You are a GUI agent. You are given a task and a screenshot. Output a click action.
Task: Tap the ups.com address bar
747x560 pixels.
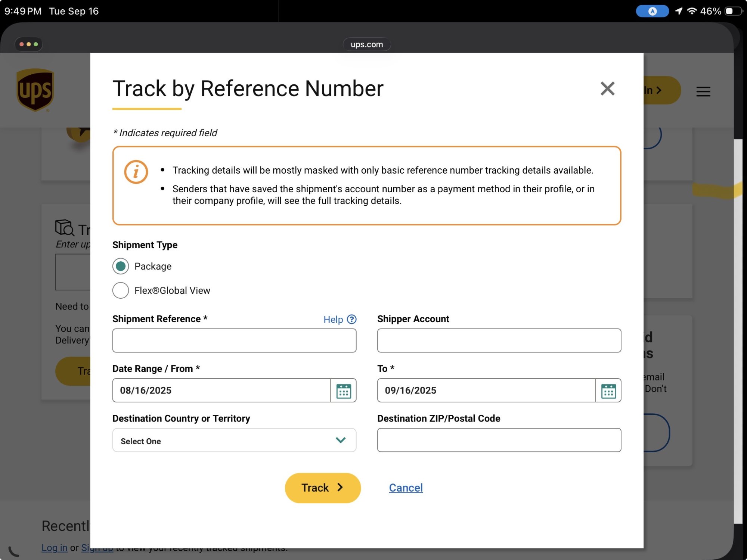[366, 44]
